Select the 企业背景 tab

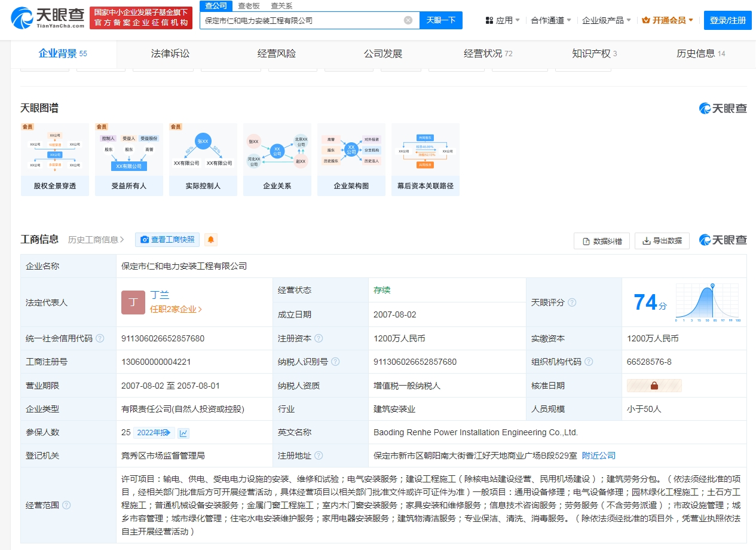[x=63, y=53]
